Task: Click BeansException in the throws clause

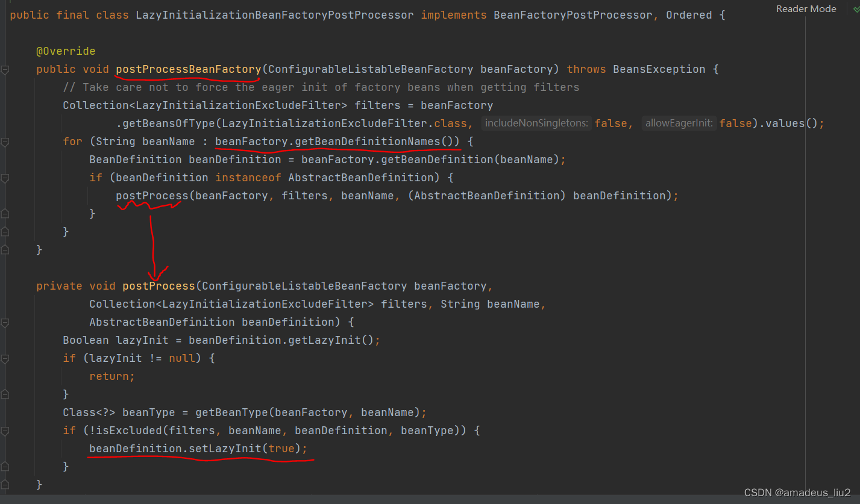Action: pyautogui.click(x=659, y=69)
